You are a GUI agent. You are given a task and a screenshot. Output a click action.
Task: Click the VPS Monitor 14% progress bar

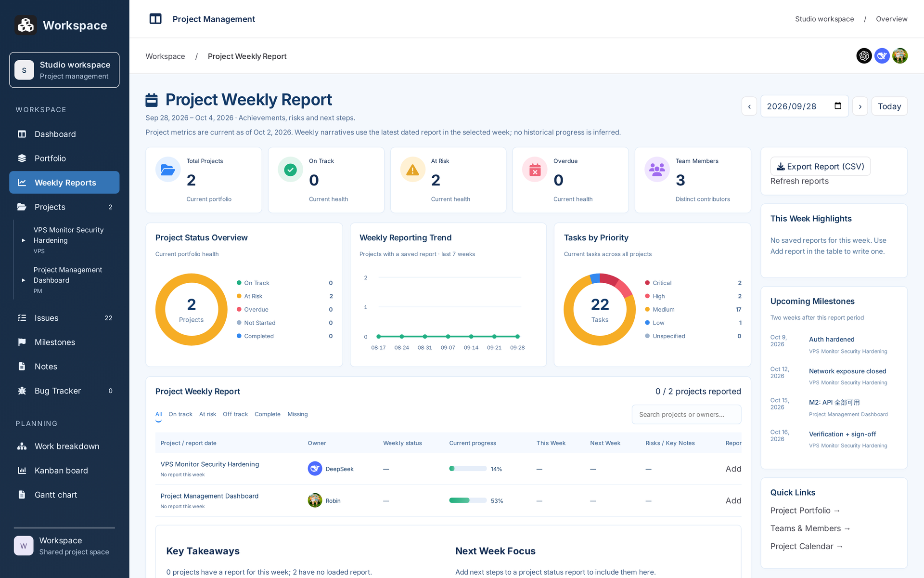pos(468,469)
